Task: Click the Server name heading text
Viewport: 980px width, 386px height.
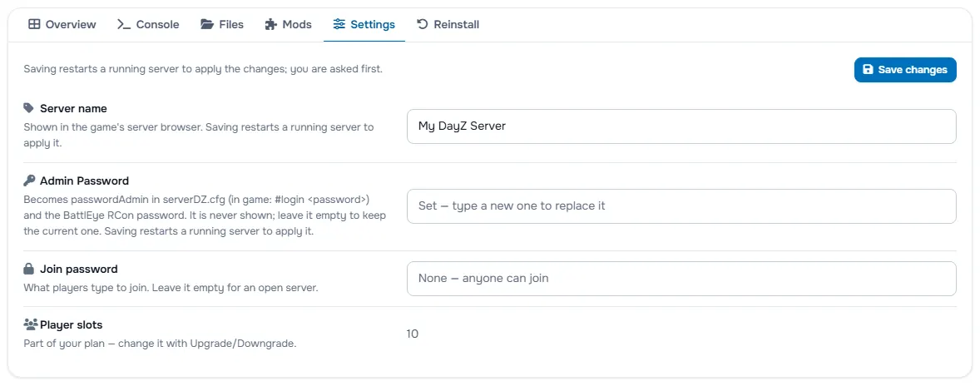Action: (73, 108)
